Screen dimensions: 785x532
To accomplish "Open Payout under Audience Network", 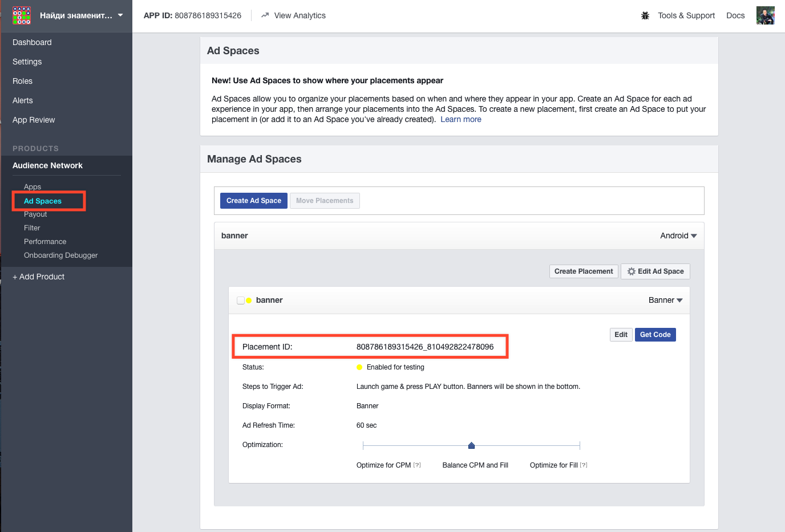I will tap(35, 214).
